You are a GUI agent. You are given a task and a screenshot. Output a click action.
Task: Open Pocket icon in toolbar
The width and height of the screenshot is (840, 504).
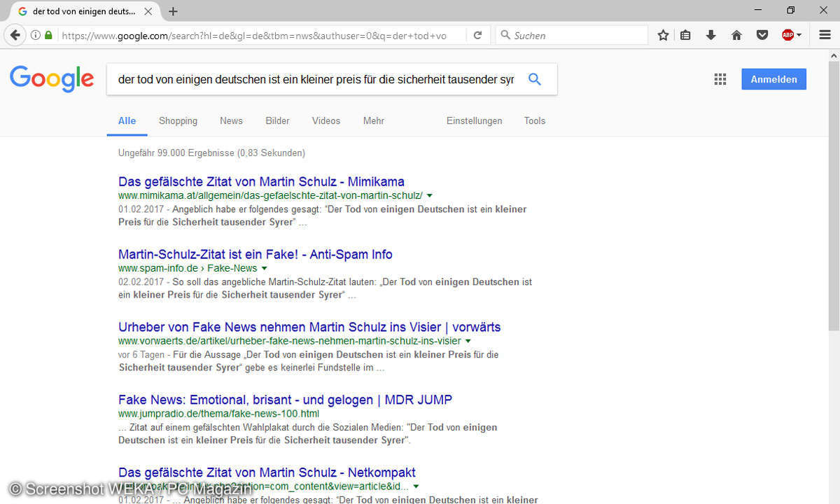(x=762, y=35)
